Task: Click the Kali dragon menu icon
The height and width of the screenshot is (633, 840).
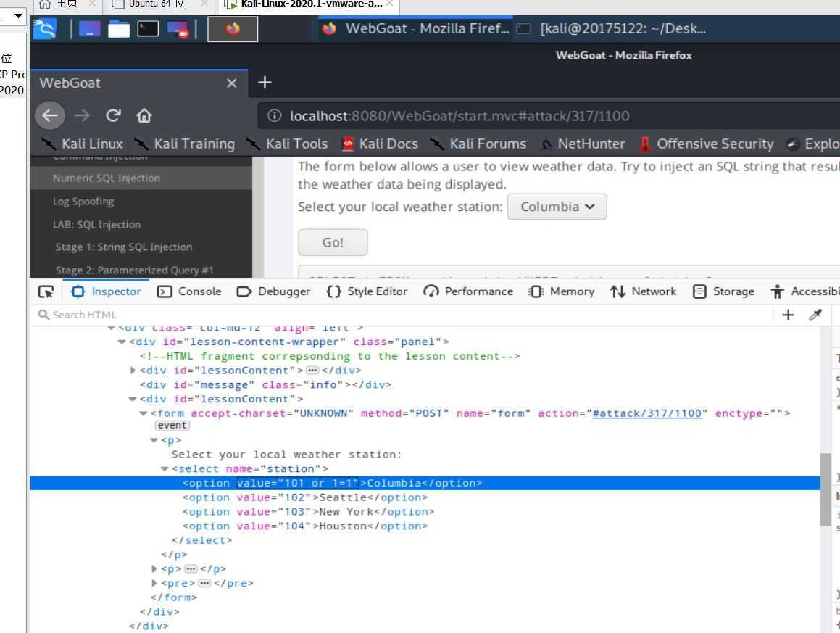Action: point(44,28)
